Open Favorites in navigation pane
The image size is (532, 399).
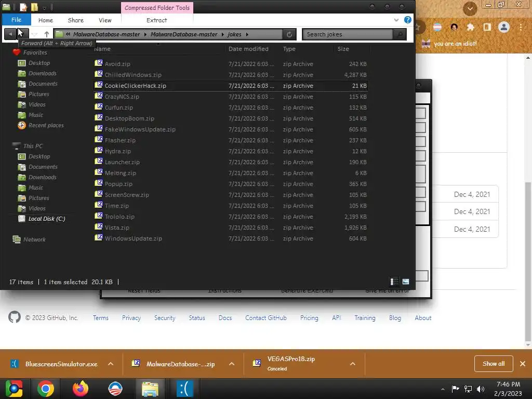pyautogui.click(x=35, y=52)
